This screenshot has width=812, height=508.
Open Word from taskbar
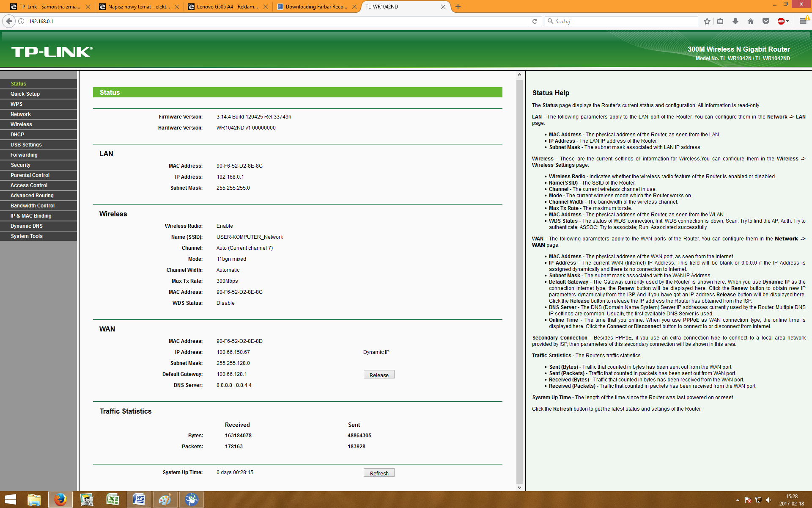point(139,500)
